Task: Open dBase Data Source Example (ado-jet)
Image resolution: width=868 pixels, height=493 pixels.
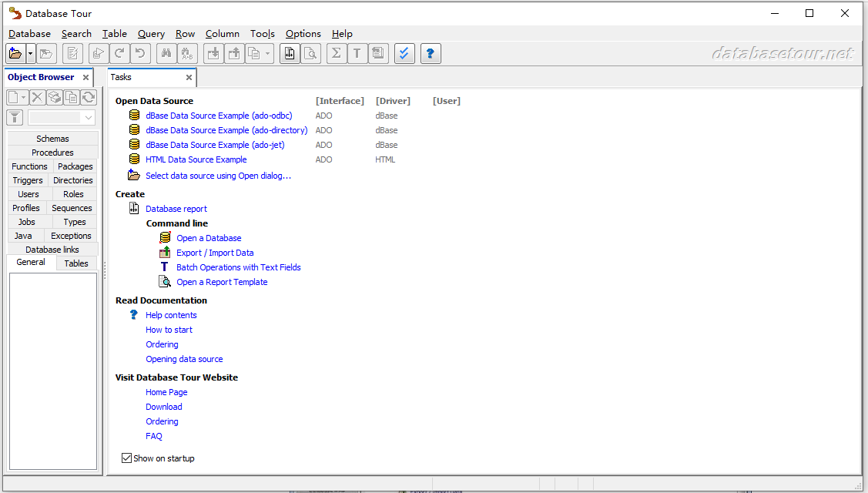Action: pos(215,145)
